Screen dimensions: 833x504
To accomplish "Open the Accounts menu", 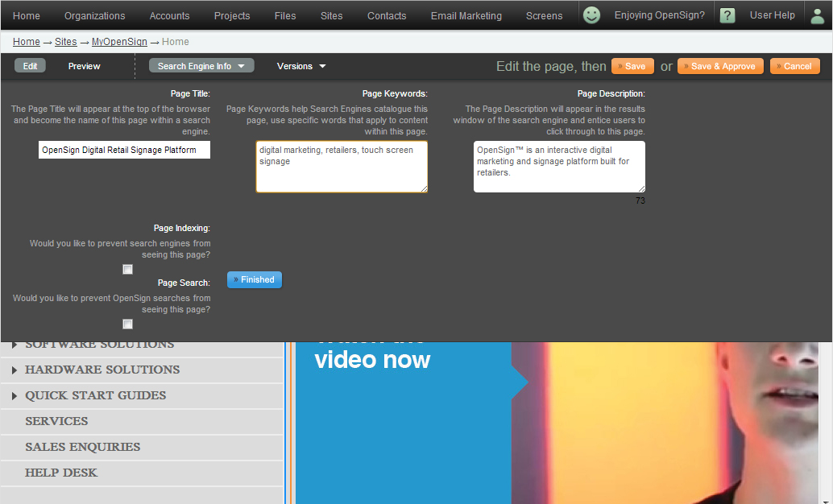I will coord(169,15).
